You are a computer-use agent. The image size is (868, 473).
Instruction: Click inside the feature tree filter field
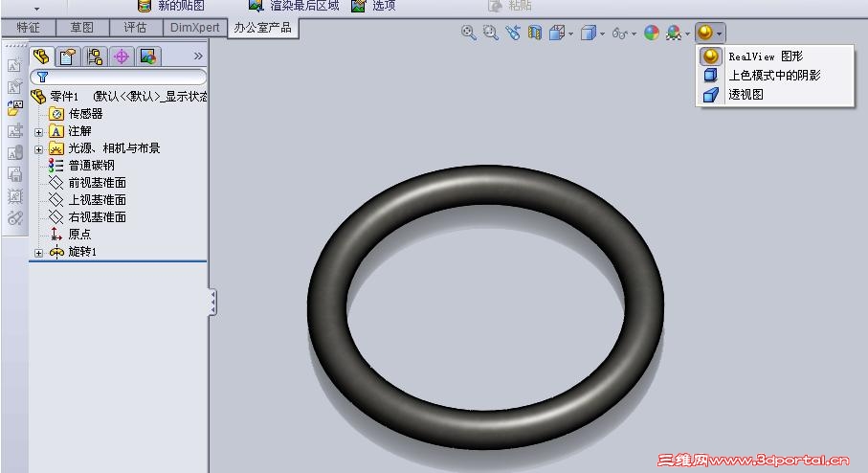tap(119, 77)
